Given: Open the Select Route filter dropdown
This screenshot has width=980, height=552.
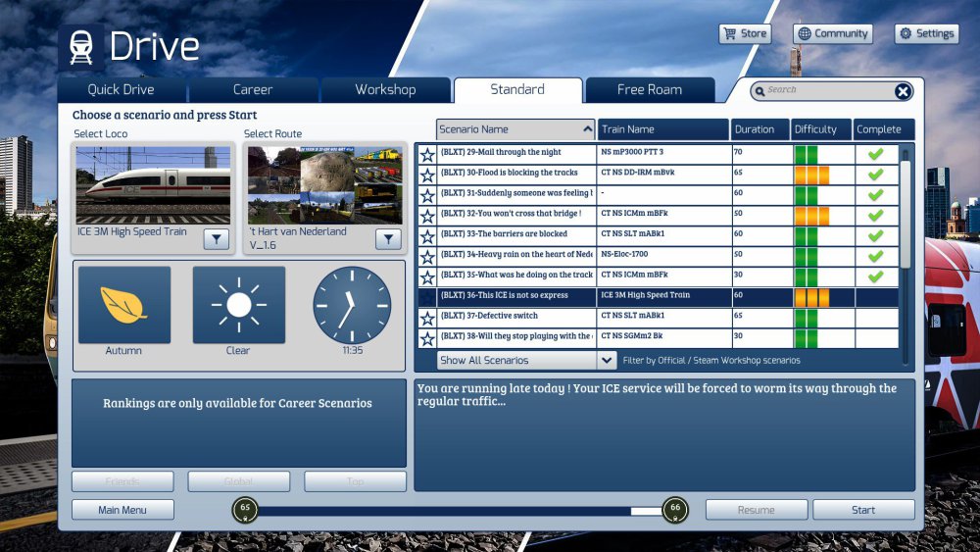Looking at the screenshot, I should click(389, 239).
